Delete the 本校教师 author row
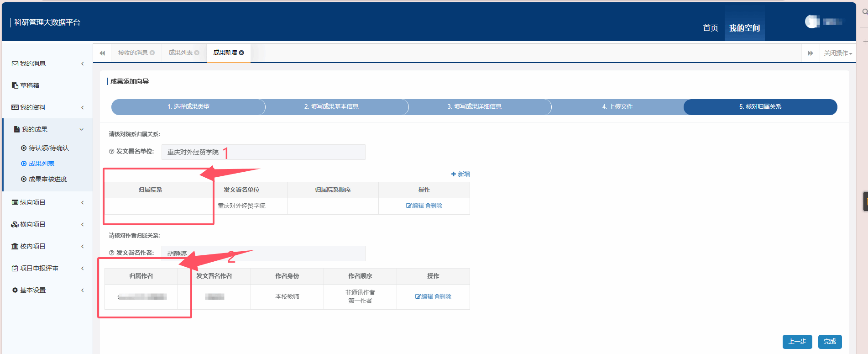868x354 pixels. [443, 297]
